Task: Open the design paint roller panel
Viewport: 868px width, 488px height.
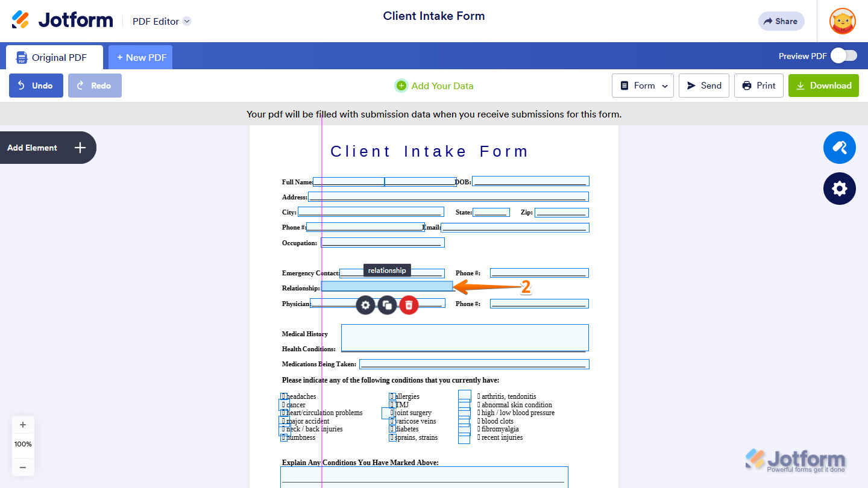Action: tap(839, 148)
